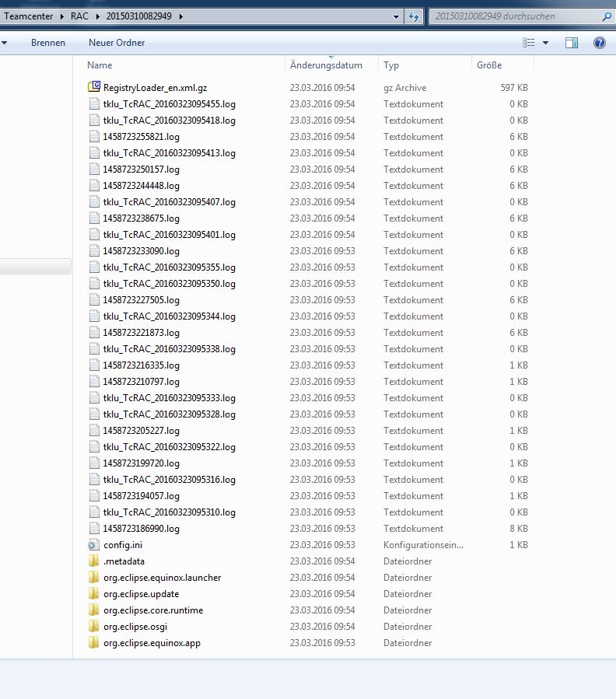
Task: Expand the breadcrumb arrow after RAC
Action: 97,16
